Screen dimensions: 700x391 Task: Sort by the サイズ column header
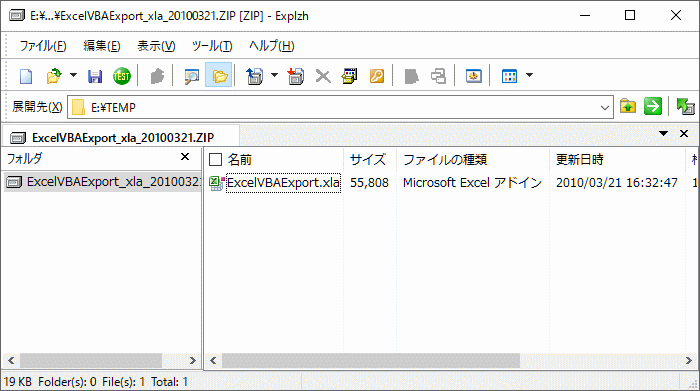click(x=368, y=160)
